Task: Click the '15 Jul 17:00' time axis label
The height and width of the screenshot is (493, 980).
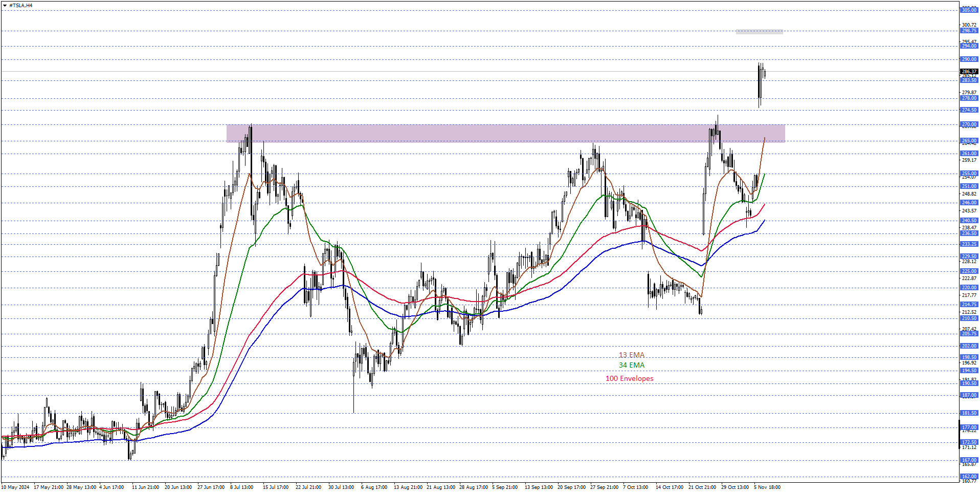Action: (x=276, y=487)
